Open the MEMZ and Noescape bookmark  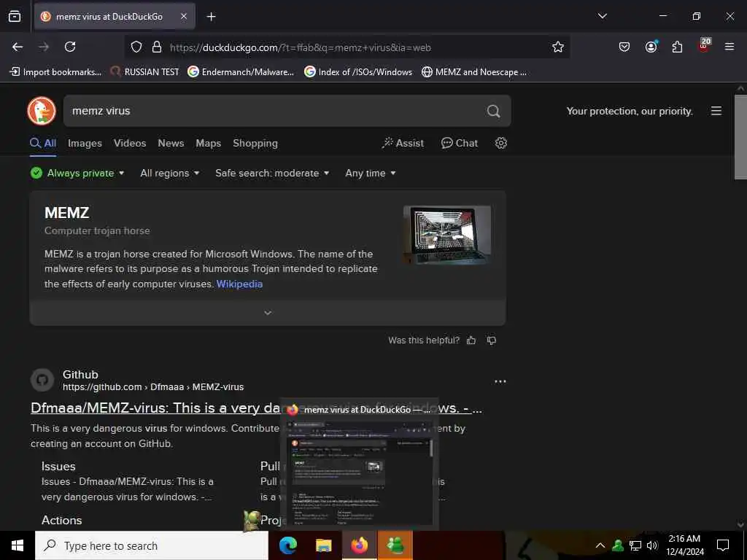click(474, 72)
